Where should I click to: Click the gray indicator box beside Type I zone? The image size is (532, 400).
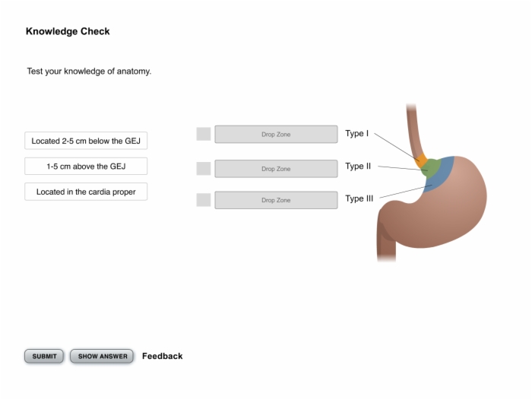coord(204,134)
